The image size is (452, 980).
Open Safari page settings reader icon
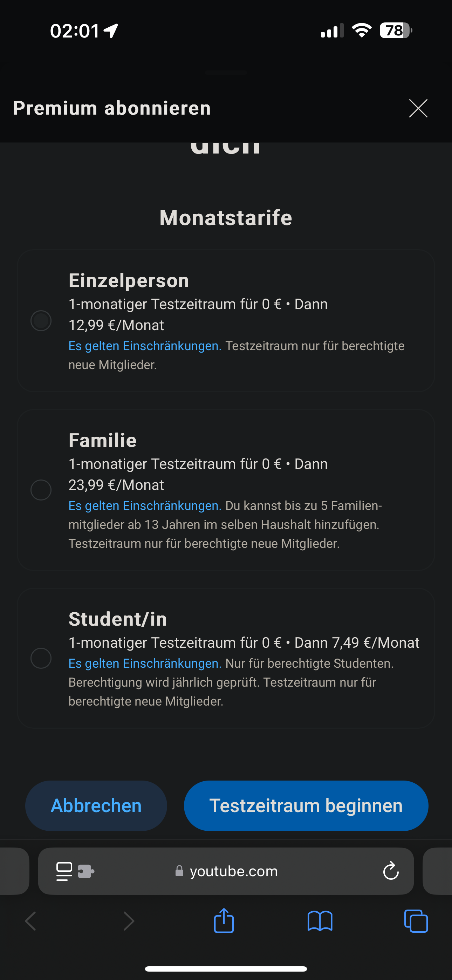[64, 871]
